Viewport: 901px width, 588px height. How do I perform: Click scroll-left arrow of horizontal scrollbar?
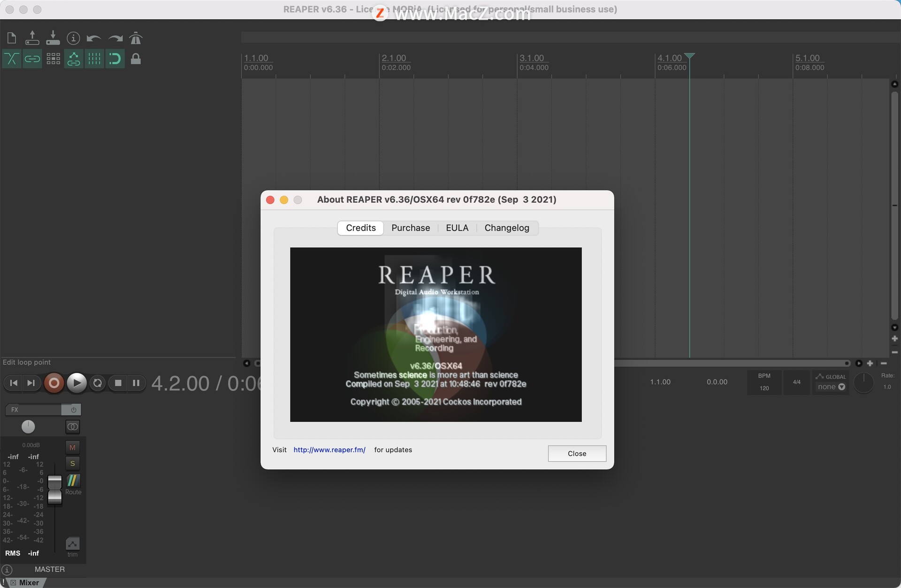[246, 363]
